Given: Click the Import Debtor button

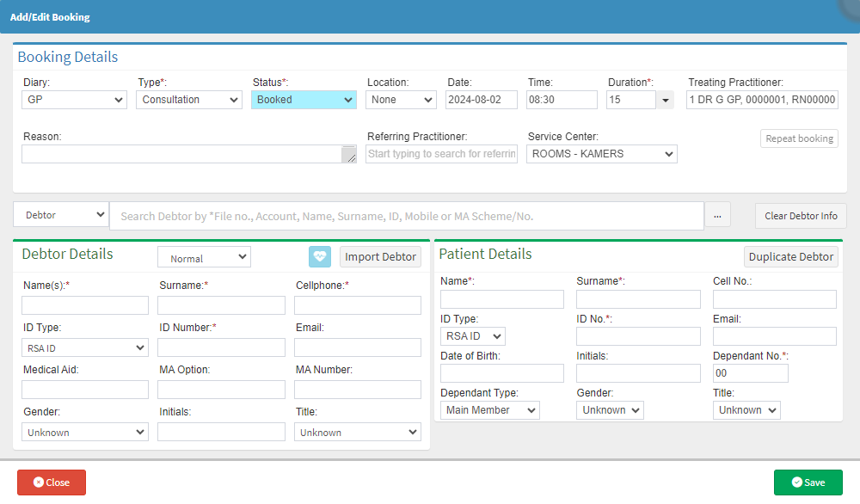Looking at the screenshot, I should click(x=380, y=256).
